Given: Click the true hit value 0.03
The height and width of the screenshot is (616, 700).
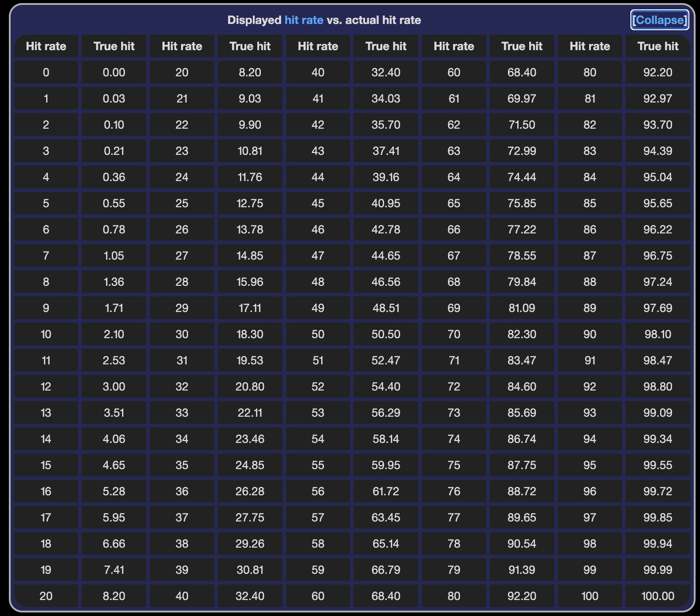Looking at the screenshot, I should 114,99.
